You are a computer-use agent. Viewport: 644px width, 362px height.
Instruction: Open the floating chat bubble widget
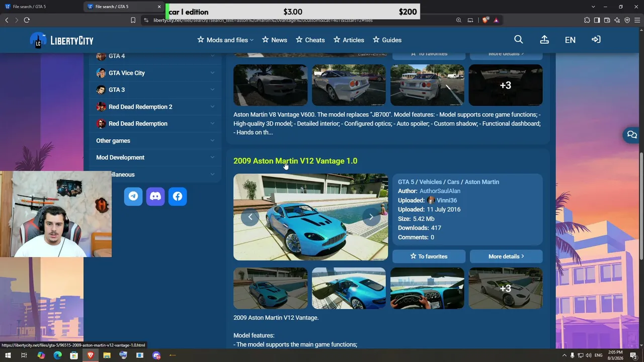pos(632,135)
